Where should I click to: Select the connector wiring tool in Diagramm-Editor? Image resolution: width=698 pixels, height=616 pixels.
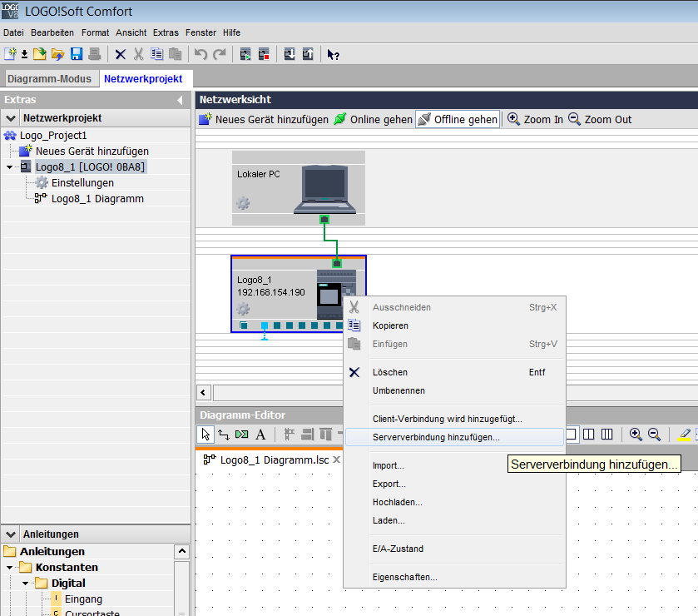pos(224,435)
